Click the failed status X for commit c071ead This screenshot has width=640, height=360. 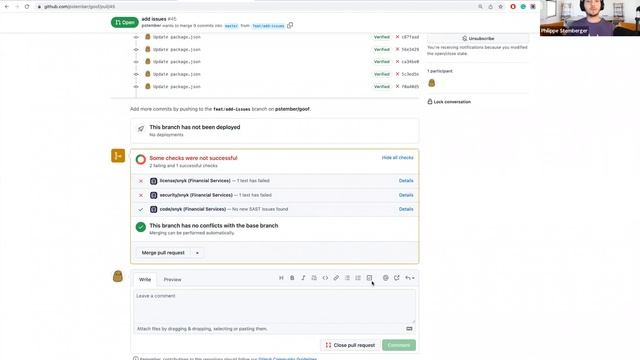397,37
